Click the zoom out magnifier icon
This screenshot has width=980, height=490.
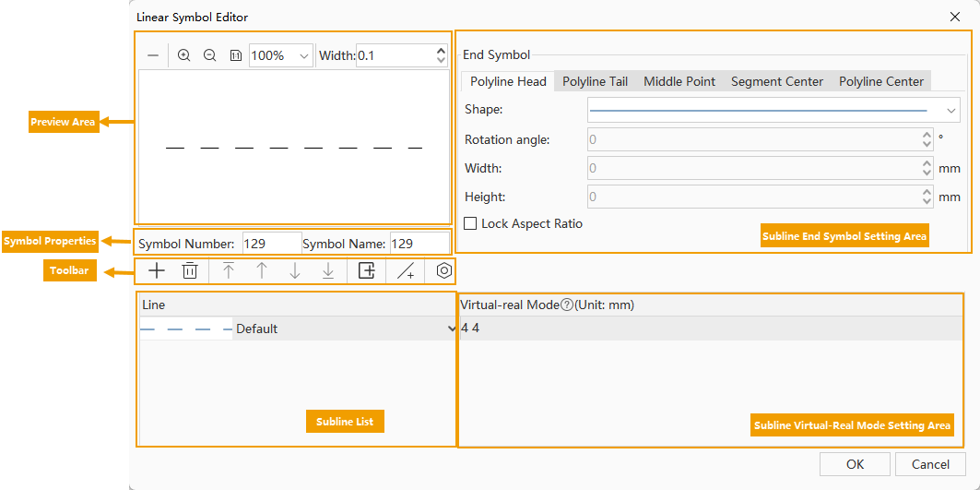tap(209, 55)
